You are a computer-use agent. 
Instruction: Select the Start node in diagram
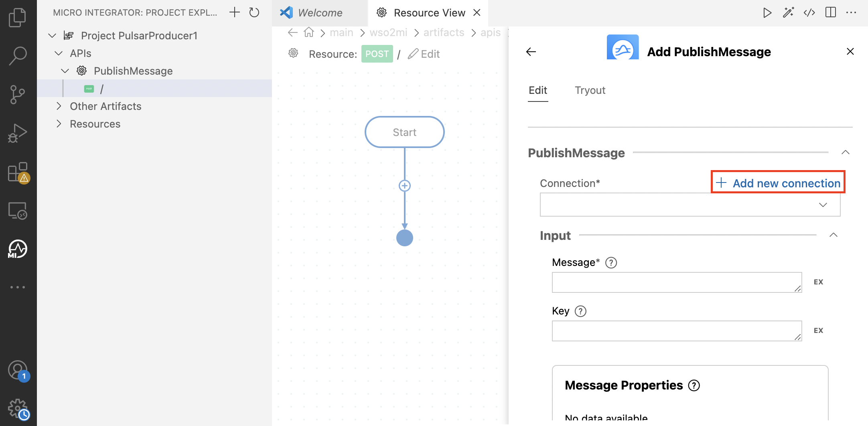point(405,132)
